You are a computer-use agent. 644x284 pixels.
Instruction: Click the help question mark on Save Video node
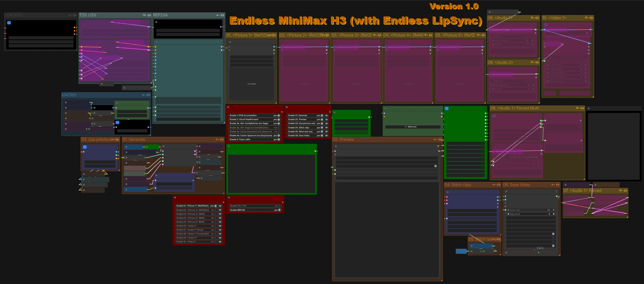(556, 192)
